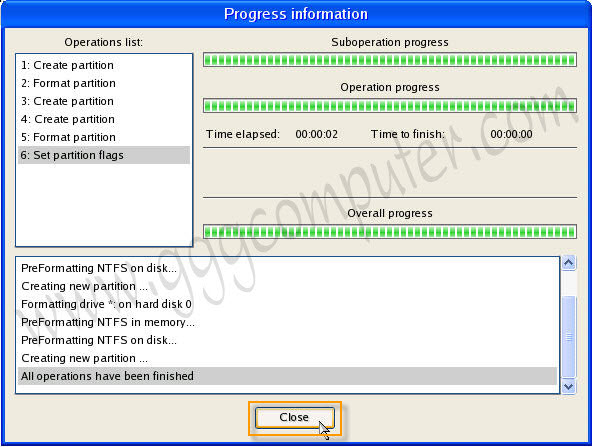Image resolution: width=592 pixels, height=447 pixels.
Task: Click the Suboperation progress bar
Action: coord(390,60)
